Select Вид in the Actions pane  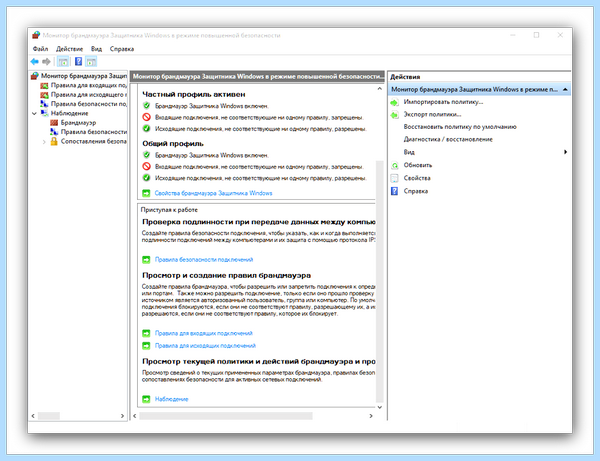click(x=409, y=152)
